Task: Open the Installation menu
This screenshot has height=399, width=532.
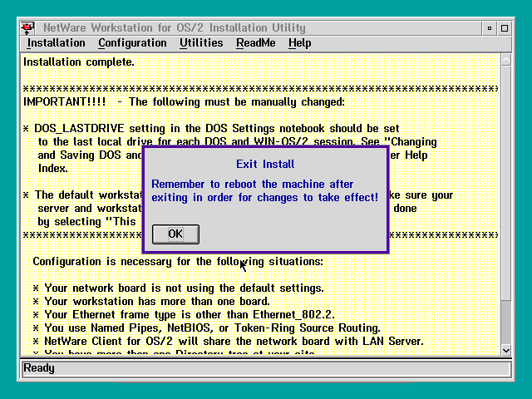Action: click(56, 43)
